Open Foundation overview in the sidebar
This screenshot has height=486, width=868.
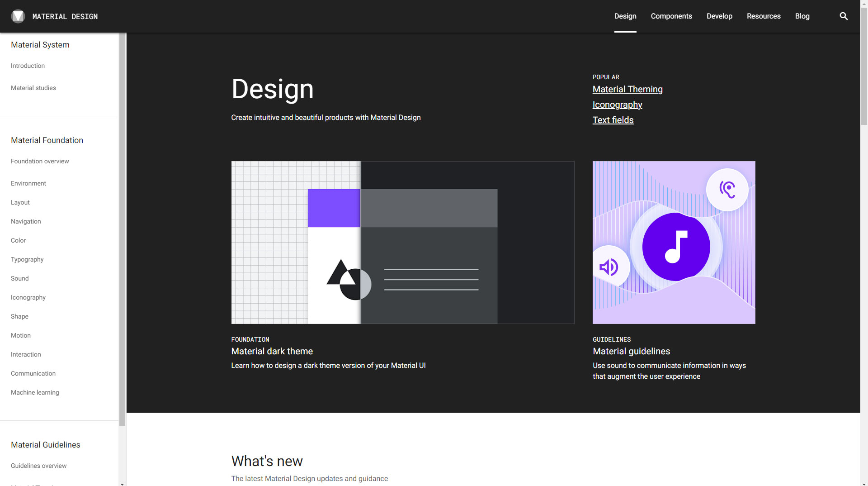40,162
